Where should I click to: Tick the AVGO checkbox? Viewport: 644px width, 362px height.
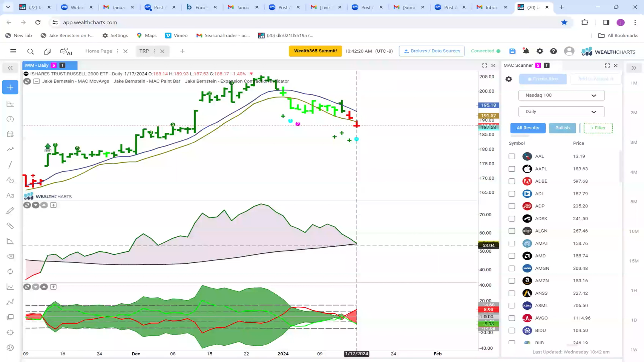coord(512,318)
